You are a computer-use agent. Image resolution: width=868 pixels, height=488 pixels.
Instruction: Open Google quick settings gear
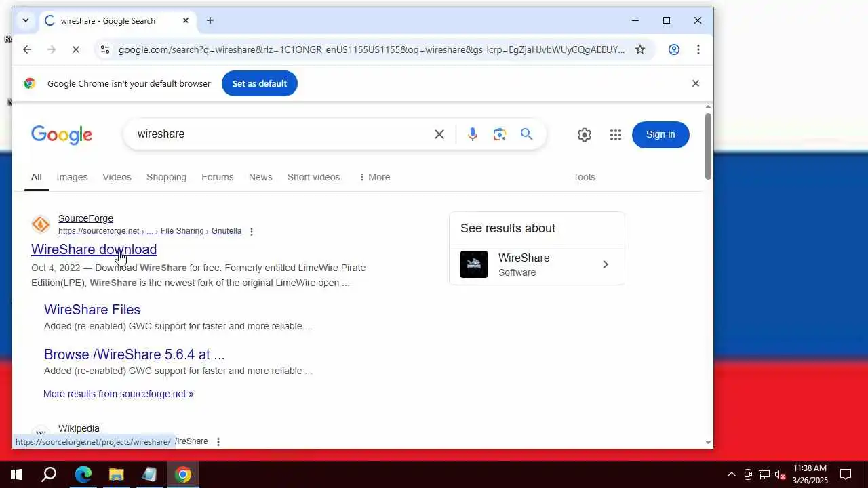(x=585, y=135)
